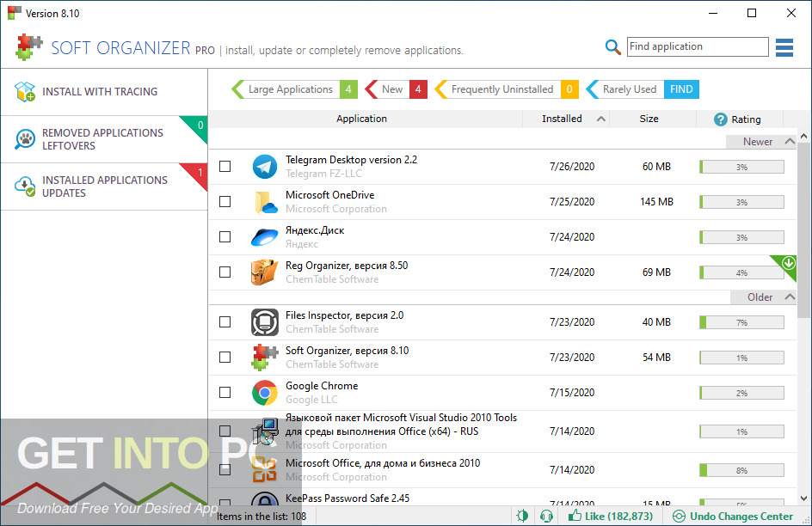The height and width of the screenshot is (526, 812).
Task: Filter by New applications
Action: pos(397,89)
